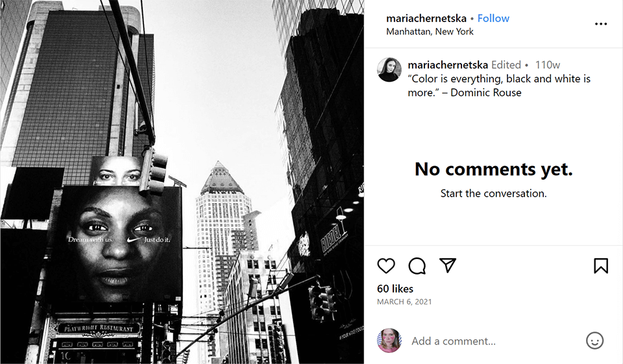Image resolution: width=623 pixels, height=364 pixels.
Task: Click your own avatar beside comment field
Action: 389,341
